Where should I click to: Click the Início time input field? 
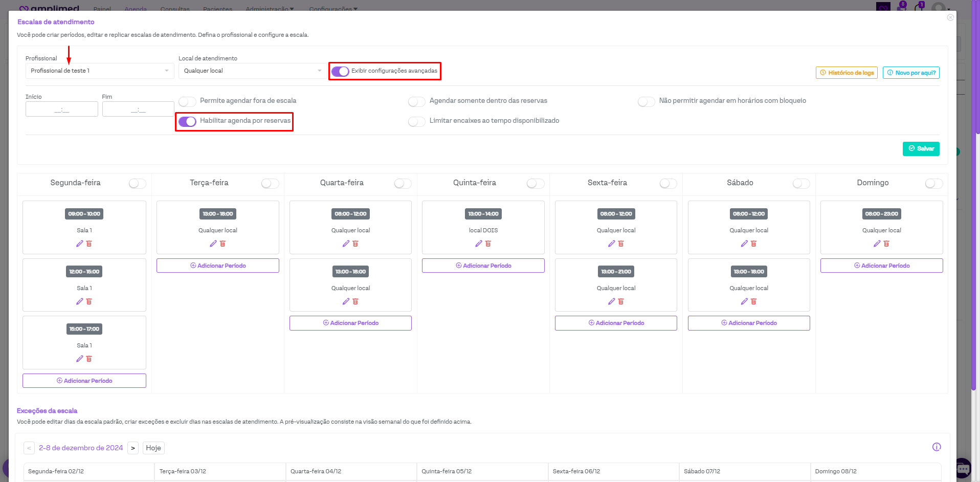(x=62, y=109)
